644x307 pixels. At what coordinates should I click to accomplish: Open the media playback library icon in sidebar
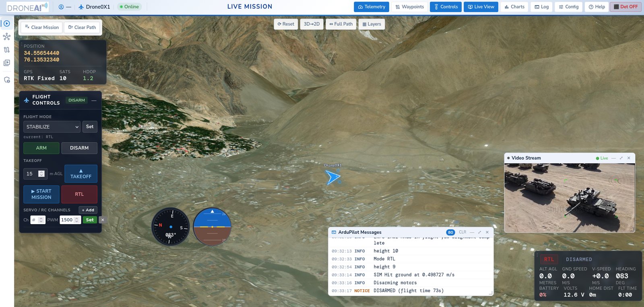(7, 63)
